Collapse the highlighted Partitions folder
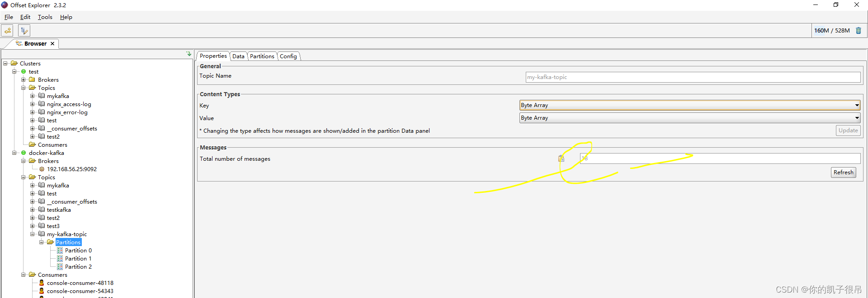Image resolution: width=868 pixels, height=298 pixels. 42,242
